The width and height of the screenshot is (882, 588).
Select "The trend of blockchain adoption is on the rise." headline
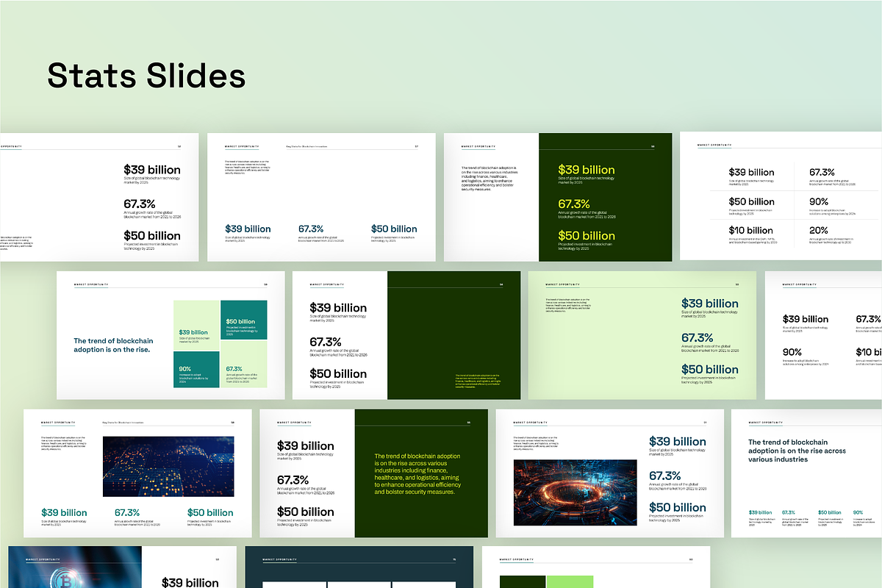(x=113, y=345)
